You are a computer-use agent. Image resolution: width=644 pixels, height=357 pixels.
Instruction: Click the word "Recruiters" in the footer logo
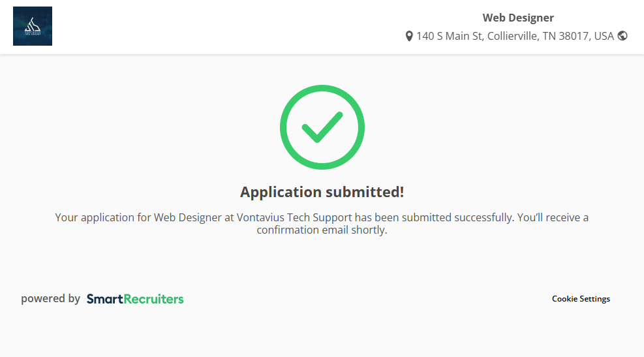154,299
